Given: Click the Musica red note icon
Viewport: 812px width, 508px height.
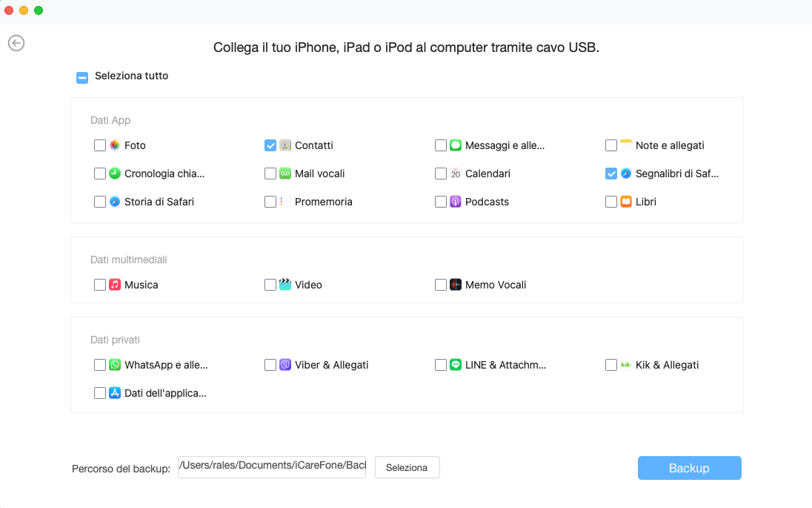Looking at the screenshot, I should pyautogui.click(x=115, y=285).
